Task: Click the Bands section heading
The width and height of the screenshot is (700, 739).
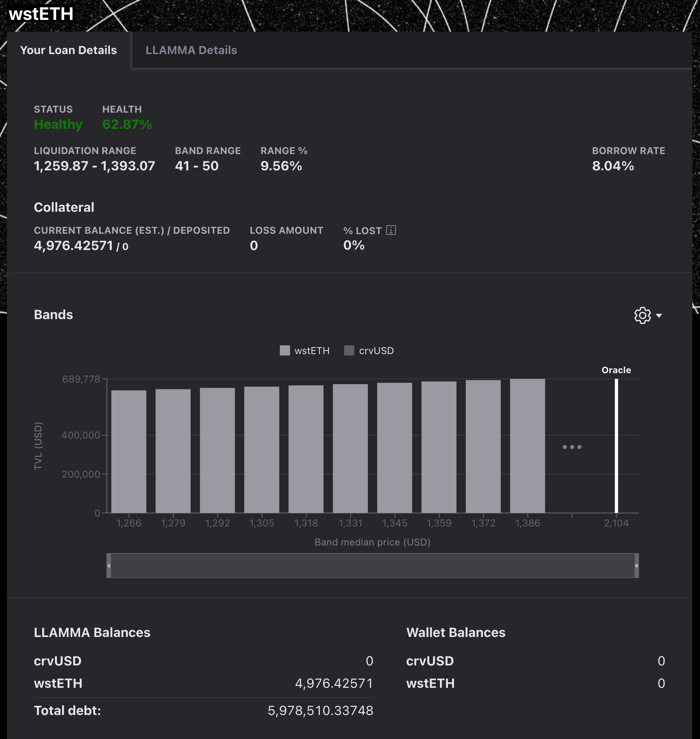Action: click(x=54, y=315)
